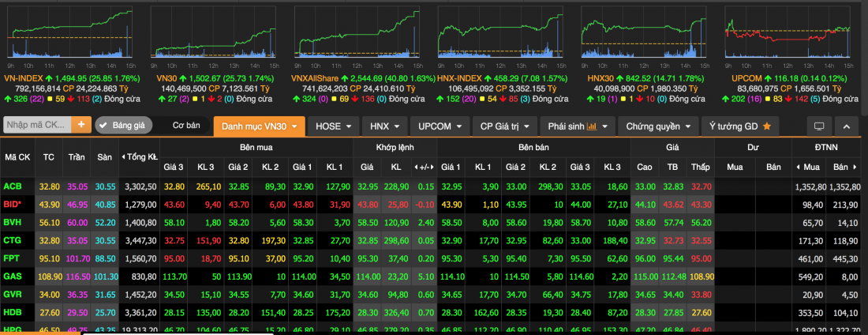This screenshot has height=335, width=868.
Task: Type in the Nhập mã CK field
Action: [x=36, y=126]
